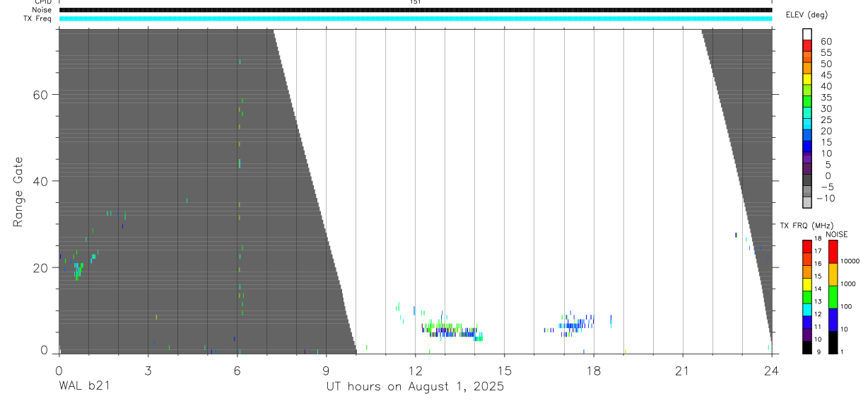Click 'UT hours on August 1, 2025' label
The image size is (868, 401).
[414, 386]
